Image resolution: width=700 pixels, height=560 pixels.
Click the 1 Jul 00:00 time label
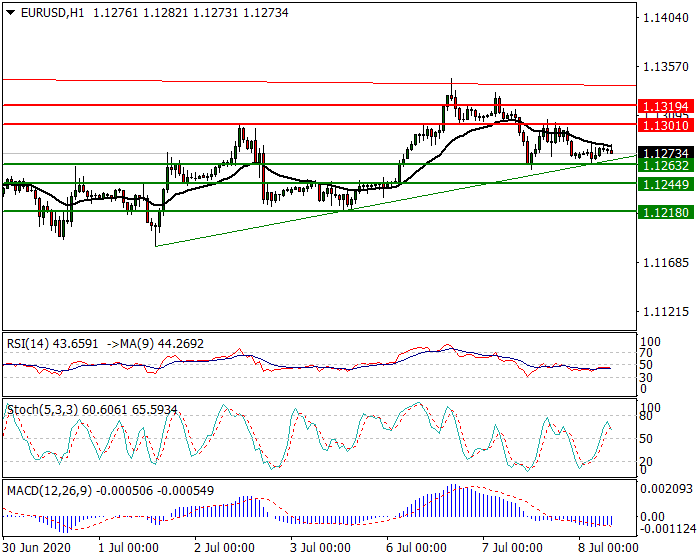click(x=129, y=548)
